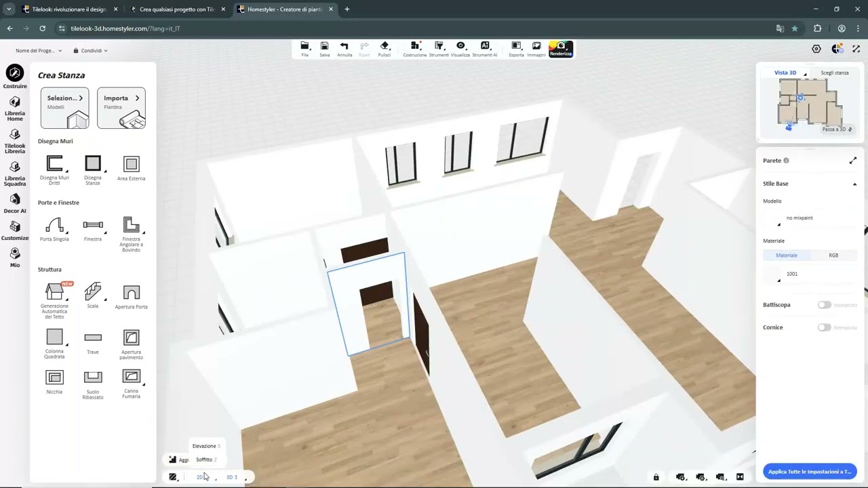Open Importa Piantina card
This screenshot has width=868, height=488.
click(x=121, y=108)
